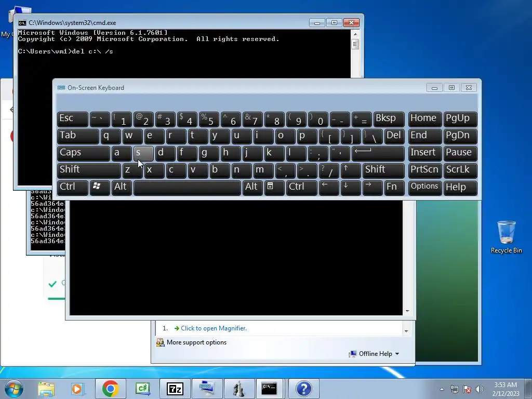Click the Insert key

tap(425, 153)
